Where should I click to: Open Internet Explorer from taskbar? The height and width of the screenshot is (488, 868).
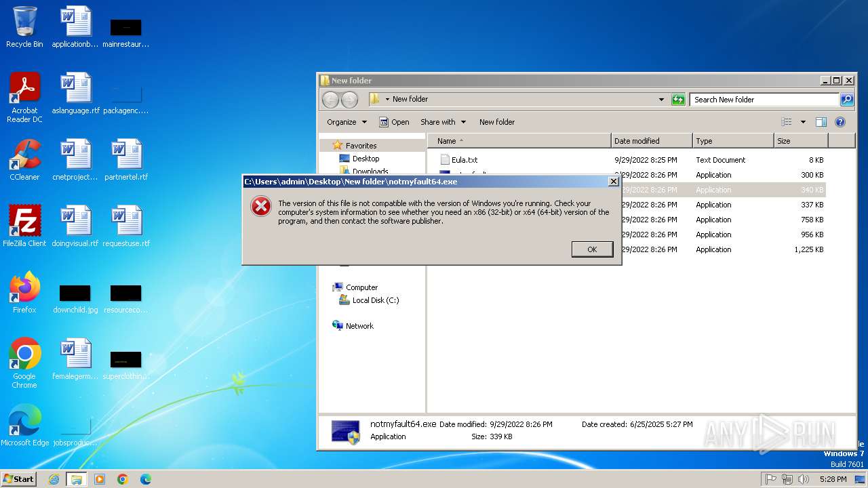[54, 479]
